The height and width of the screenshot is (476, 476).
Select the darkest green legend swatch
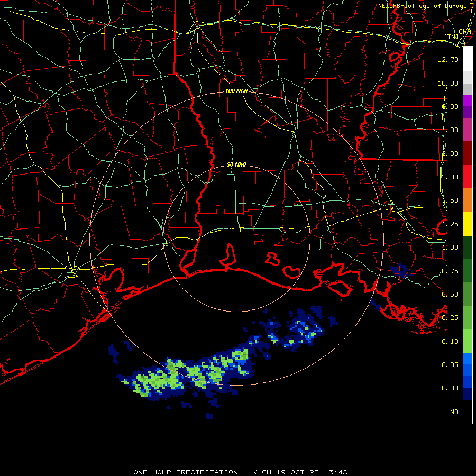tap(467, 247)
